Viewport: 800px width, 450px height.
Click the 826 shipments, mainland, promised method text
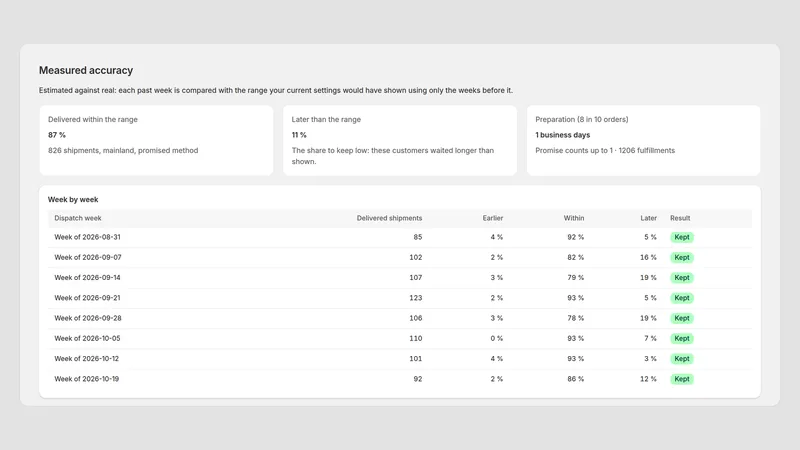click(123, 151)
